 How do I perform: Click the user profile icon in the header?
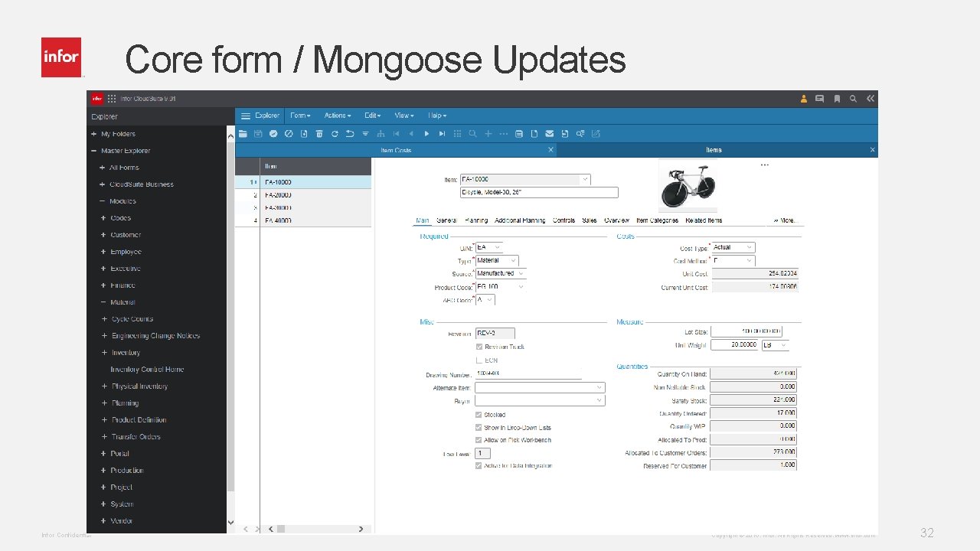(802, 98)
